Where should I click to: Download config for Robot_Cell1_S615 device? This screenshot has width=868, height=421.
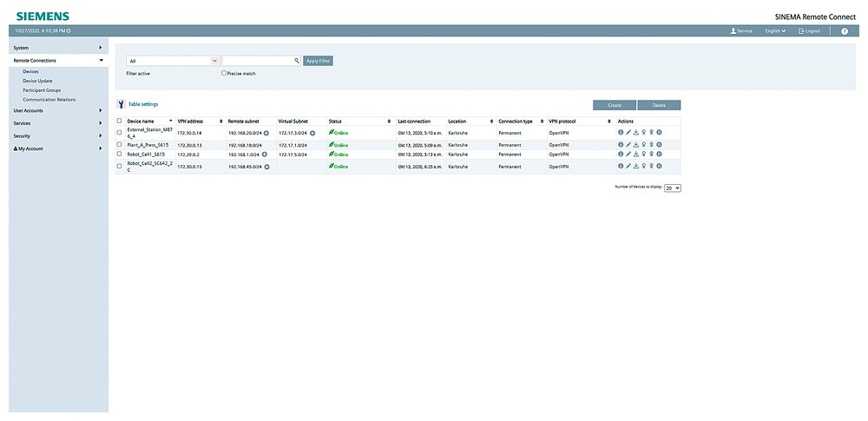[636, 154]
